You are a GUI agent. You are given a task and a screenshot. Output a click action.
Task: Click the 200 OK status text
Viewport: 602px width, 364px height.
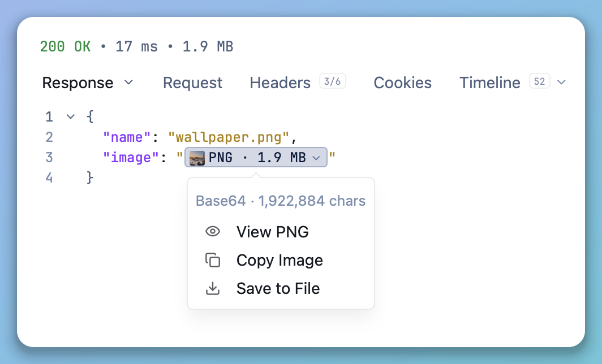coord(65,47)
